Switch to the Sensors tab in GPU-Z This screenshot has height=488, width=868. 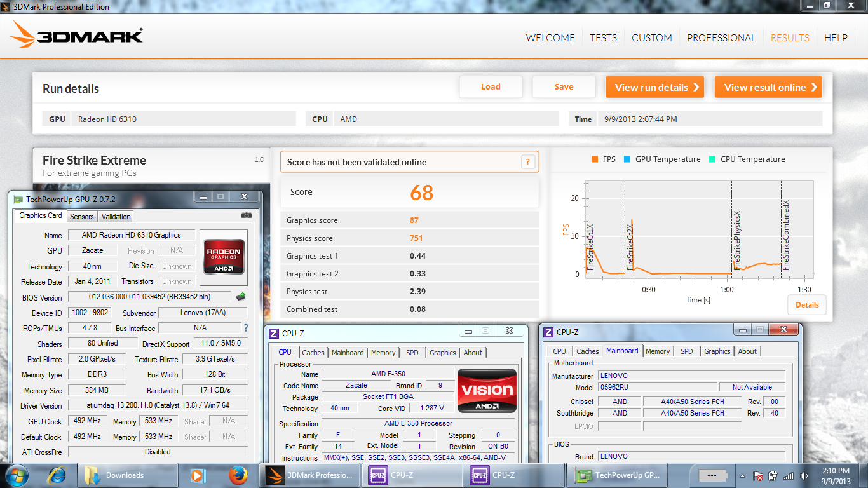pos(82,216)
